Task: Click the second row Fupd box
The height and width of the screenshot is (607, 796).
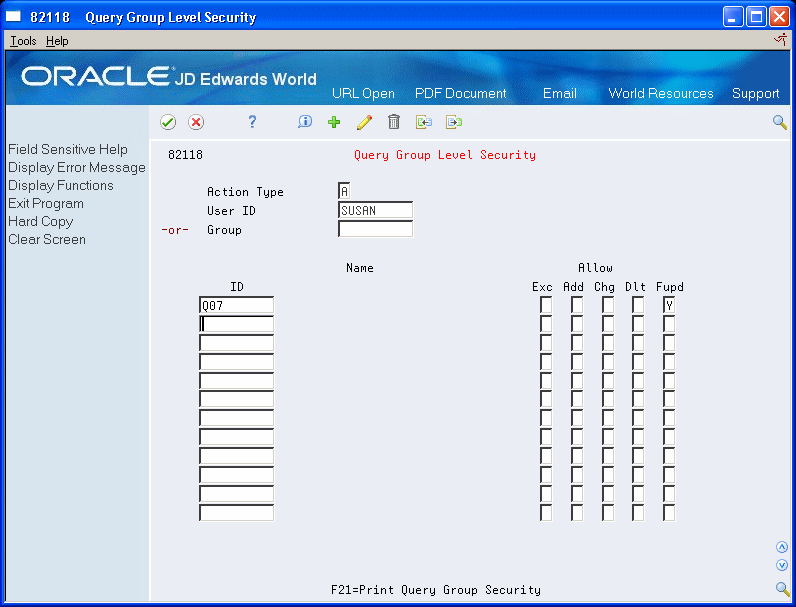Action: pos(669,324)
